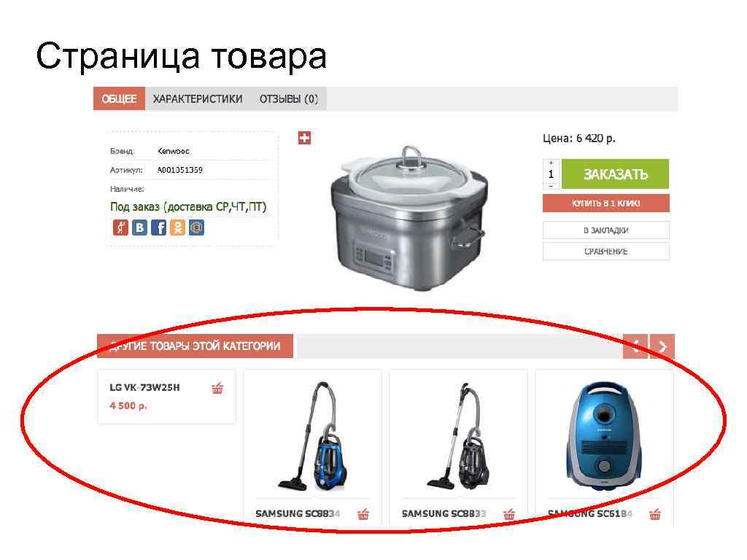Add LG VK-73W25H to cart basket icon
The height and width of the screenshot is (560, 747).
pyautogui.click(x=217, y=388)
